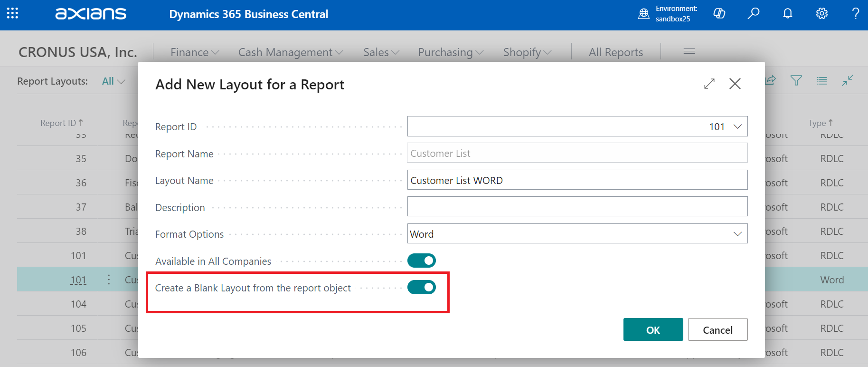This screenshot has height=367, width=868.
Task: Expand the Report Layouts All filter
Action: (113, 81)
